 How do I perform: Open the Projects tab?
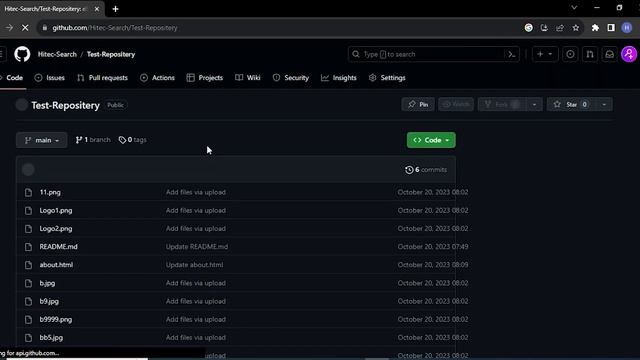coord(205,78)
